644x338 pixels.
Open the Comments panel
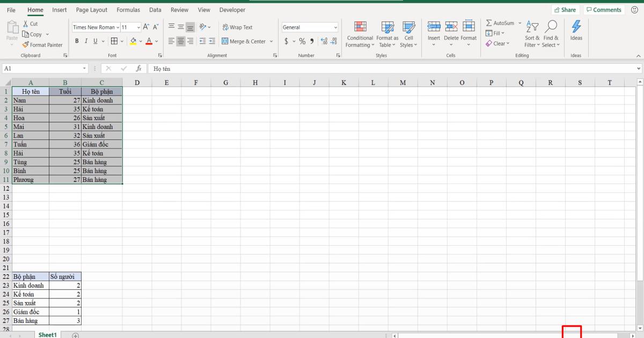(x=604, y=9)
